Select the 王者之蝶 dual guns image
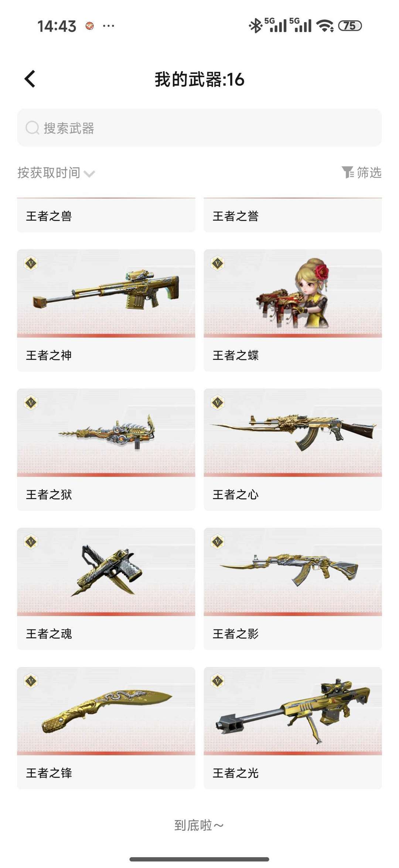399x868 pixels. pyautogui.click(x=293, y=293)
